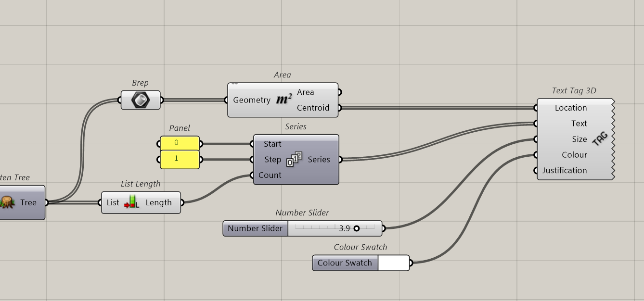The image size is (644, 301).
Task: Click the Series output label
Action: click(319, 159)
